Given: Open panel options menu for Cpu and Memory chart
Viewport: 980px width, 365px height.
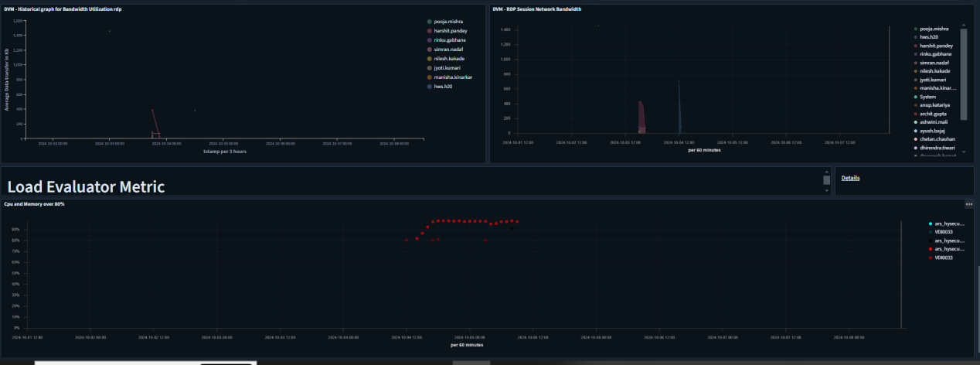Looking at the screenshot, I should (x=968, y=204).
